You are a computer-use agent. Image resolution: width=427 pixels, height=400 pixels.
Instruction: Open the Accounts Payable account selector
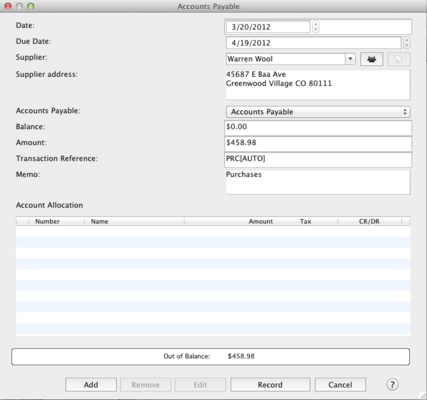pos(318,112)
